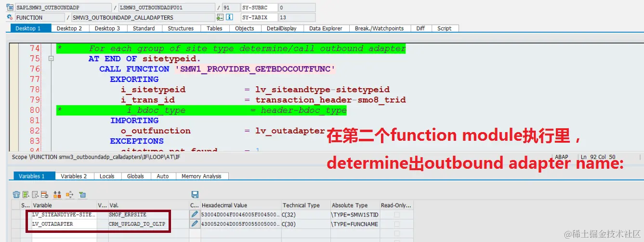
Task: Click lv_outadapter in code line 82
Action: [x=290, y=131]
